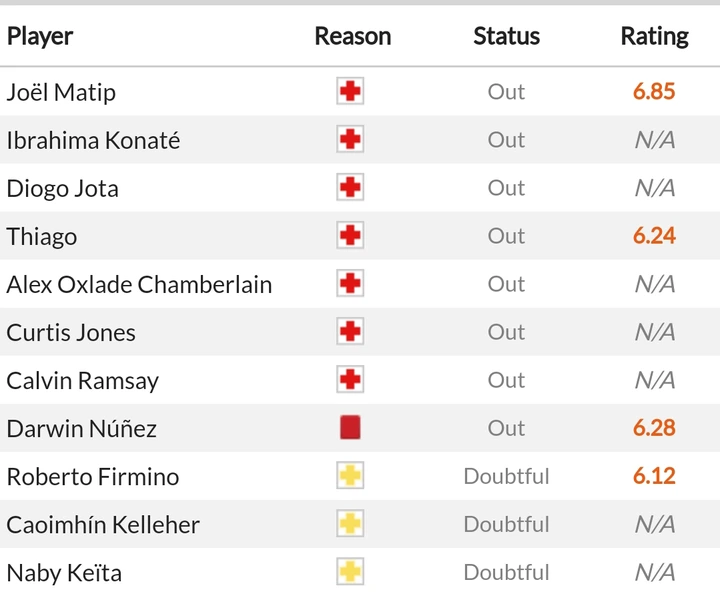Viewport: 720px width, 596px height.
Task: Click the injury icon for Curtis Jones
Action: pos(350,332)
